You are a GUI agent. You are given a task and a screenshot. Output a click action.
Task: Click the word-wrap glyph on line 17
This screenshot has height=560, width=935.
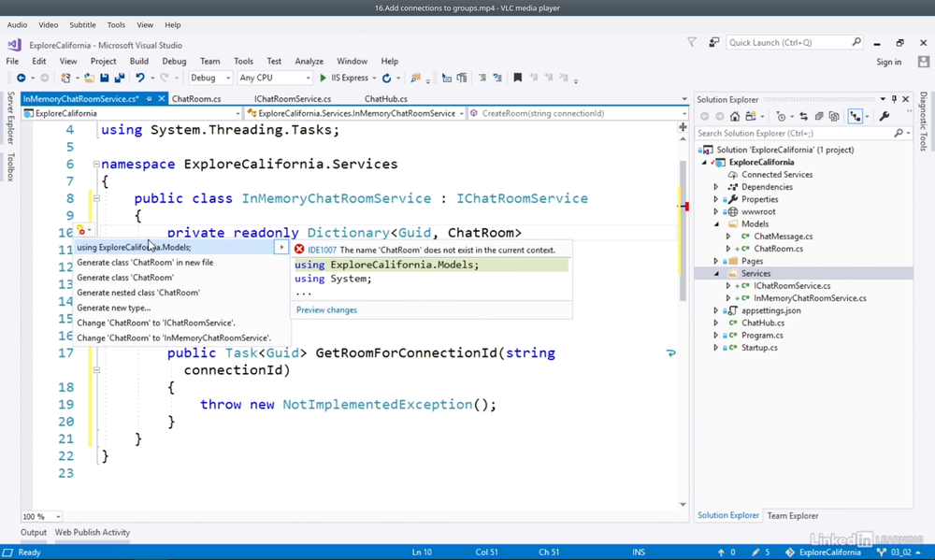pyautogui.click(x=670, y=353)
